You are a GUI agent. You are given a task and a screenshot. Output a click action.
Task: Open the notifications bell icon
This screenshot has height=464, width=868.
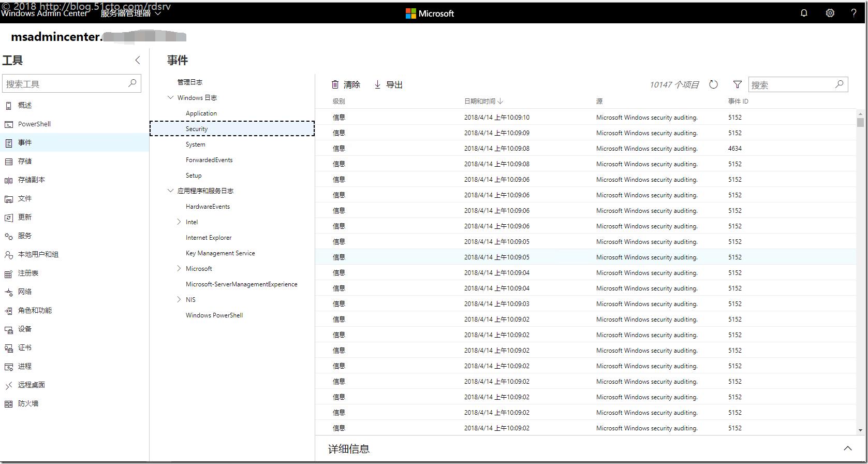point(804,13)
